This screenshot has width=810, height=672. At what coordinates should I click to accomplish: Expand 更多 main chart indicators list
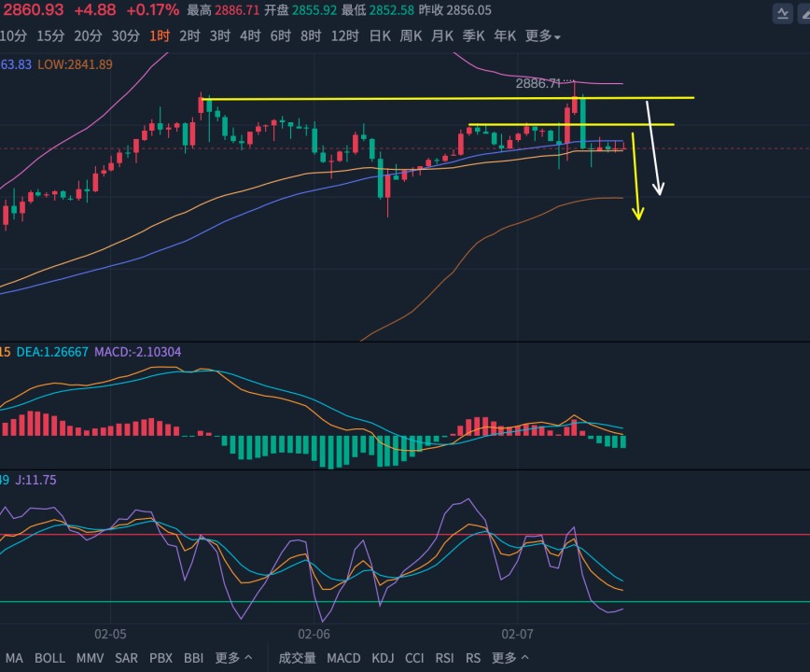(x=233, y=658)
